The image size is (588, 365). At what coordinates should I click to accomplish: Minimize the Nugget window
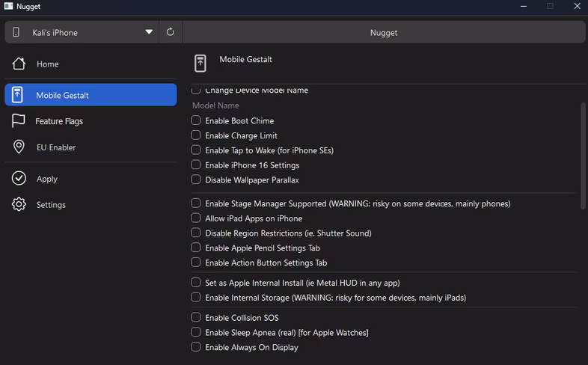(x=524, y=6)
